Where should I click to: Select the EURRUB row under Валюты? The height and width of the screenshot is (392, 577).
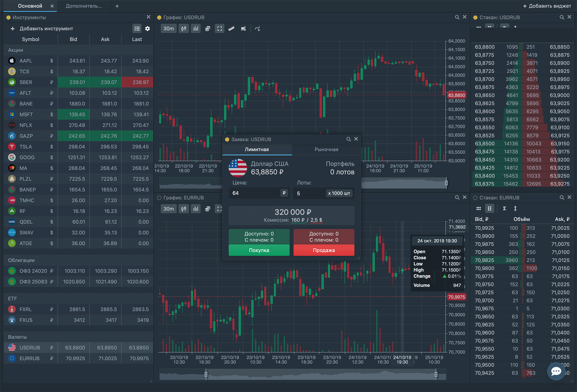point(79,358)
